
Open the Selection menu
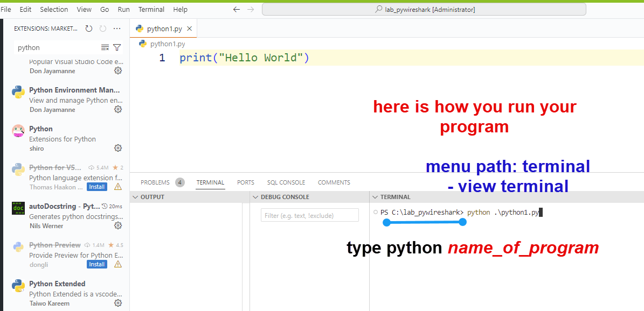point(54,9)
